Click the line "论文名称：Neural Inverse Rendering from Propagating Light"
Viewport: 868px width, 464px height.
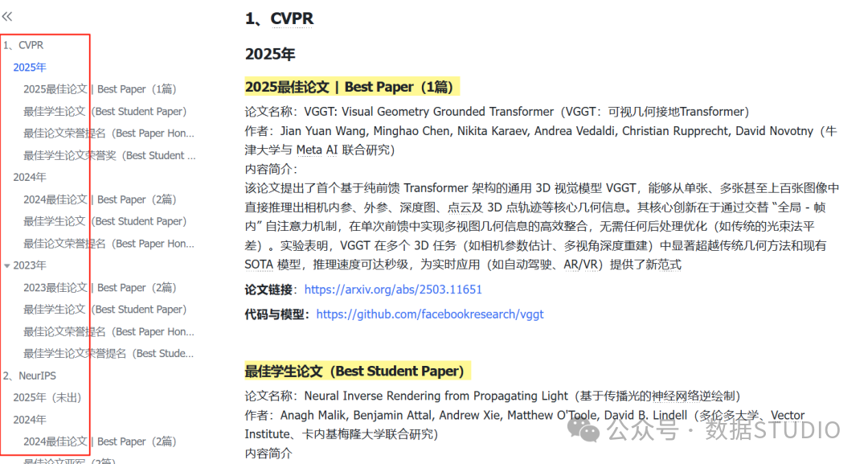493,396
